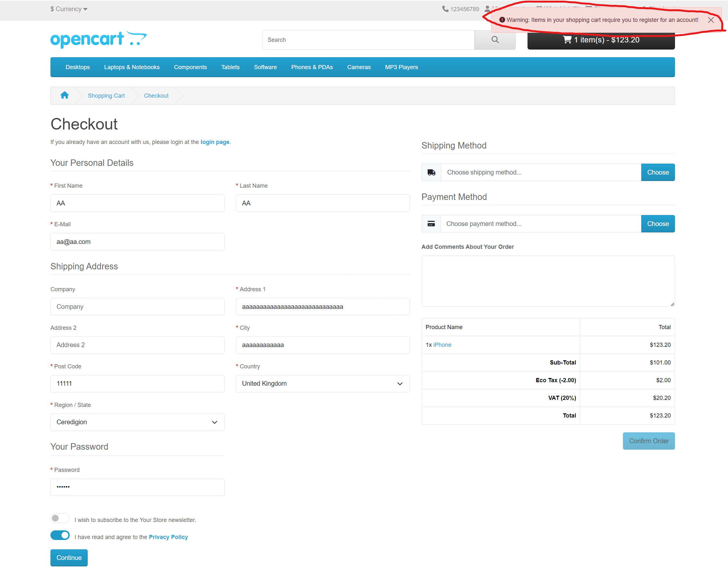The width and height of the screenshot is (728, 585).
Task: Open the Laptops & Notebooks menu
Action: 132,67
